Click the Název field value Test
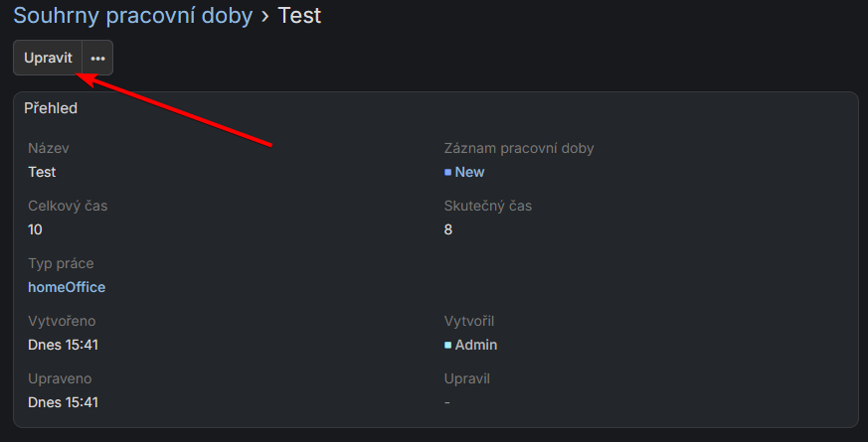The width and height of the screenshot is (868, 442). point(42,172)
